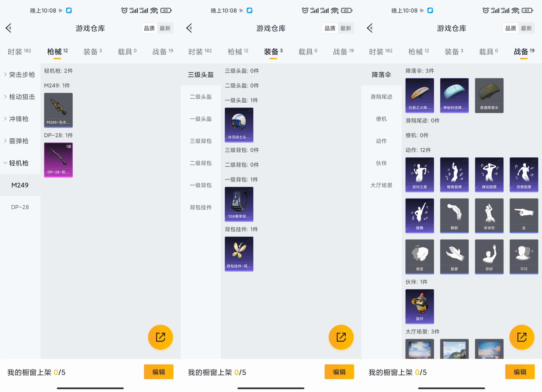The image size is (542, 392).
Task: Open the 载具 tab in middle panel
Action: (307, 51)
